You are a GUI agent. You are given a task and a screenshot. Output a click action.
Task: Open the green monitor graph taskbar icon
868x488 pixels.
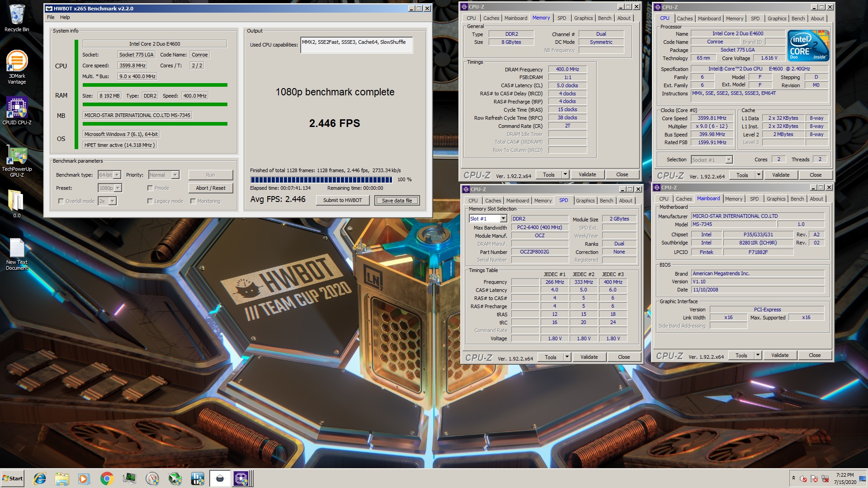[129, 479]
